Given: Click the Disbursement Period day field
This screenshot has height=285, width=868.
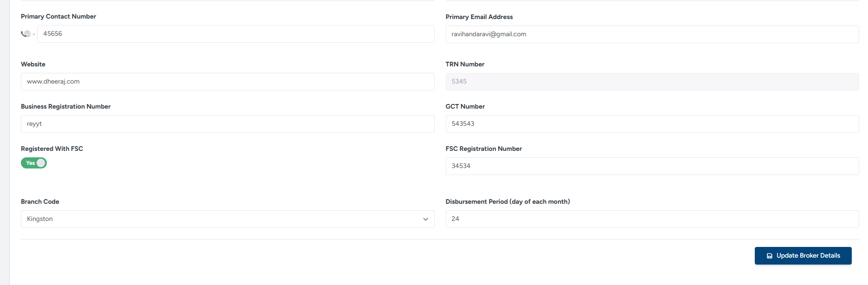Looking at the screenshot, I should coord(652,219).
